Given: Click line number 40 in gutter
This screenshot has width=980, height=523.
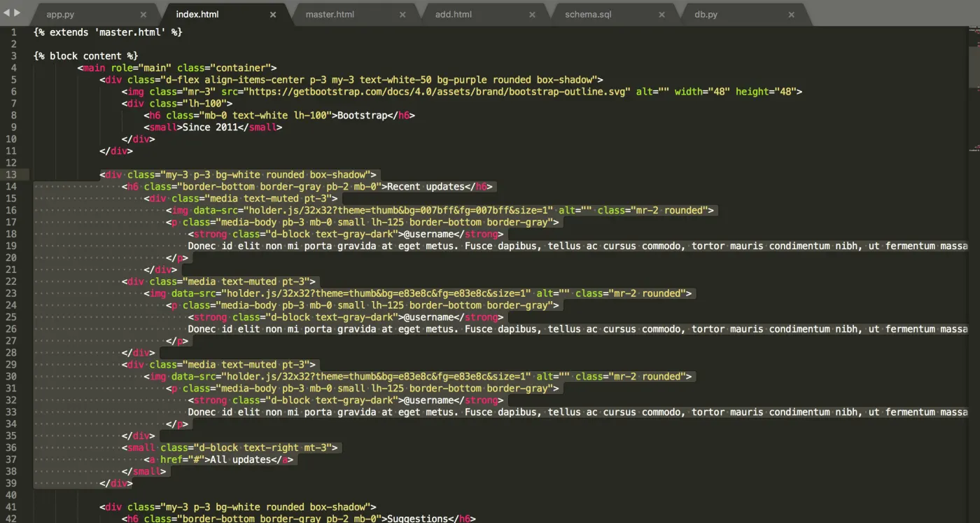Looking at the screenshot, I should tap(11, 495).
